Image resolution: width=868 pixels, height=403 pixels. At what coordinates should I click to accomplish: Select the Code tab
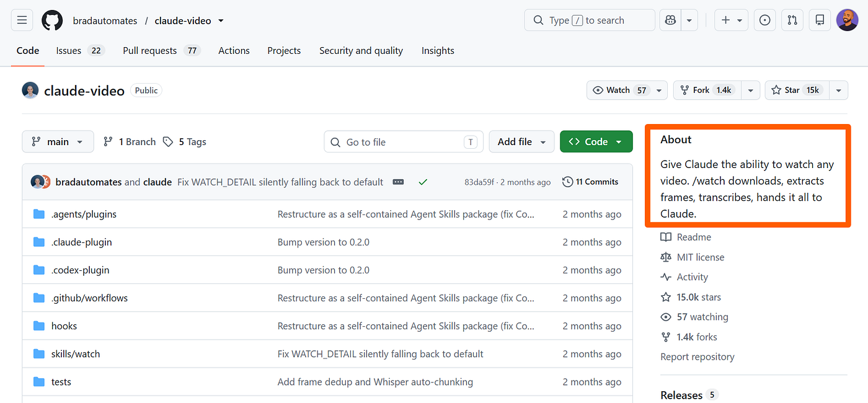tap(28, 51)
